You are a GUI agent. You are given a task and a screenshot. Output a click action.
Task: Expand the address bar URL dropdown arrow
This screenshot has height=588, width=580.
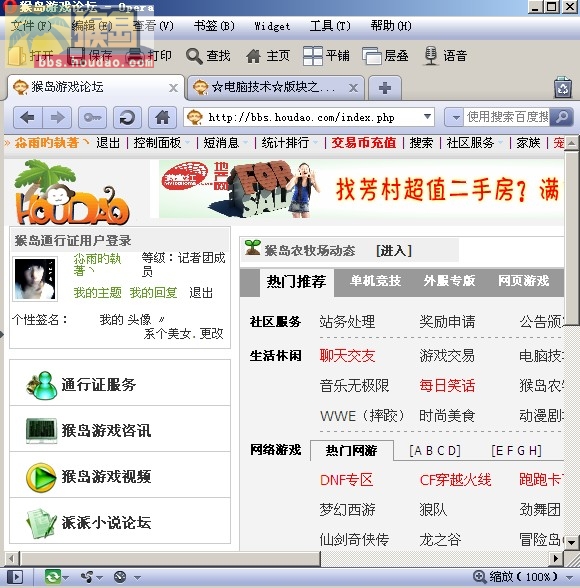pos(427,117)
